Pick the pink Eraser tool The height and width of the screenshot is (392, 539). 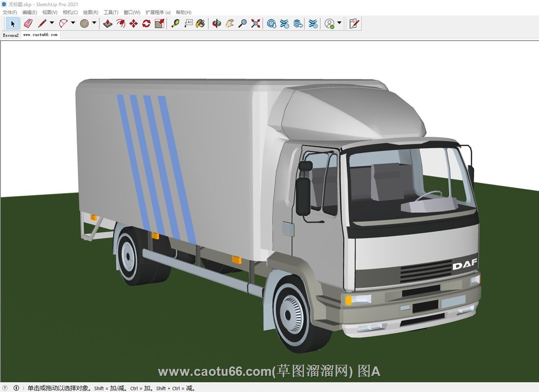(28, 24)
